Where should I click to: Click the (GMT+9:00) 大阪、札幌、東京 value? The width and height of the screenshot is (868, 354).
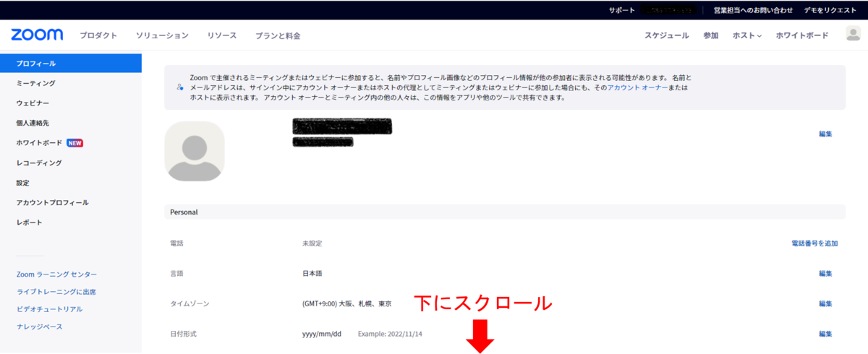pyautogui.click(x=347, y=304)
